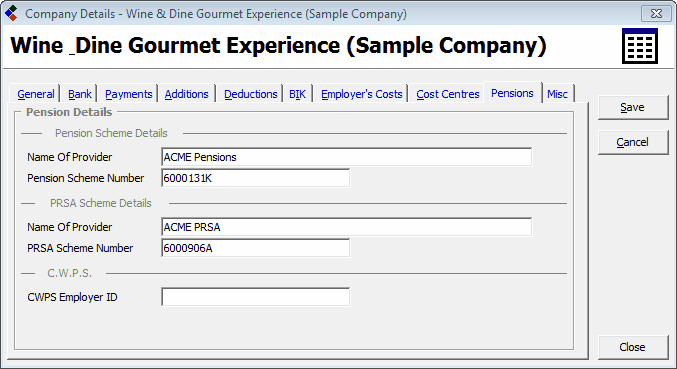Click the Pension Scheme Details section heading

pos(111,133)
